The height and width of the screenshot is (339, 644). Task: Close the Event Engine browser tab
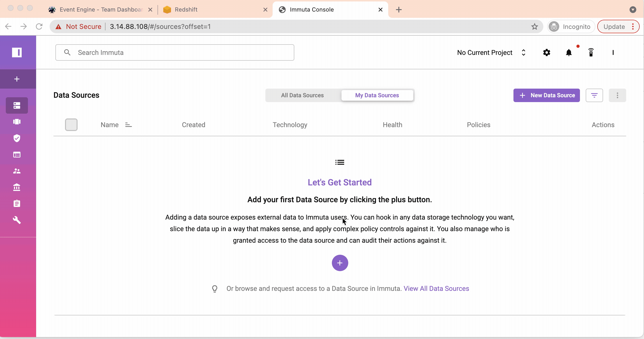[150, 9]
